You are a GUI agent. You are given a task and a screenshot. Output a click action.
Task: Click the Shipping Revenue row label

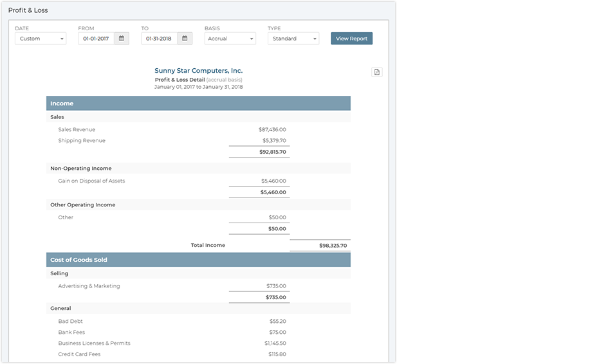[x=82, y=141]
